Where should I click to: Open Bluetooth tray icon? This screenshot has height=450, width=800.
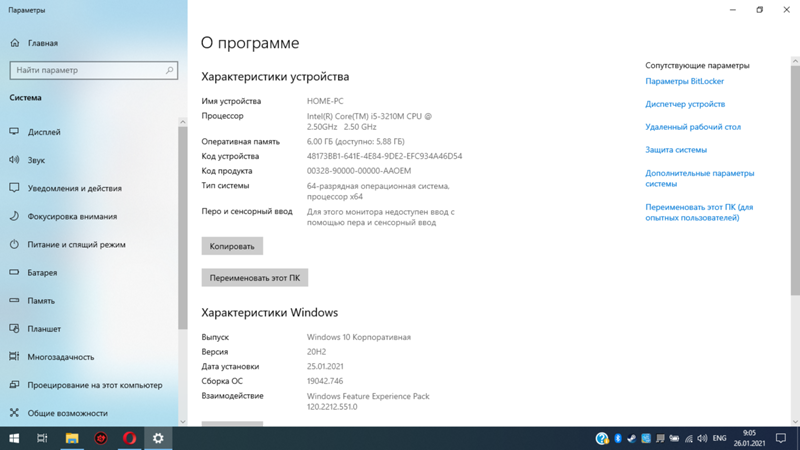click(617, 438)
